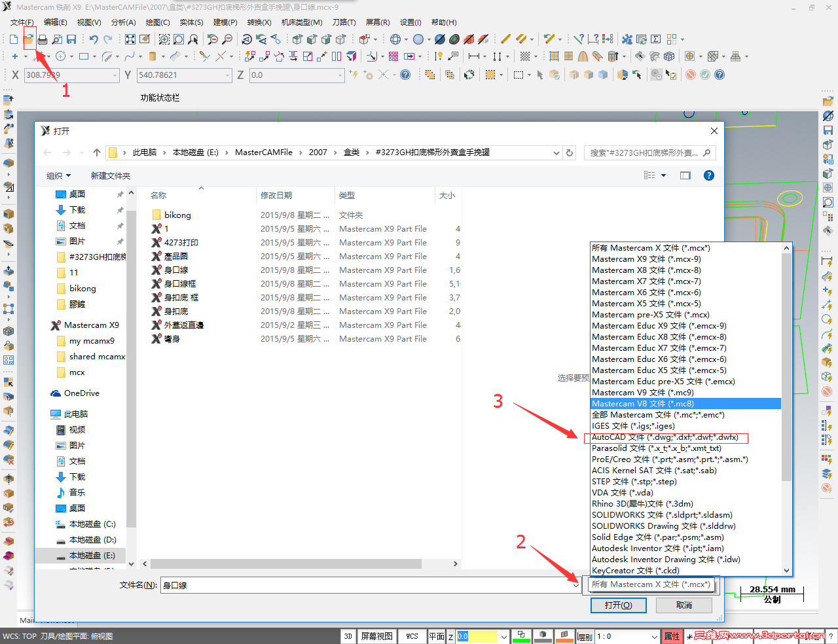Click the 打开(O) open button
This screenshot has height=644, width=838.
pos(618,605)
